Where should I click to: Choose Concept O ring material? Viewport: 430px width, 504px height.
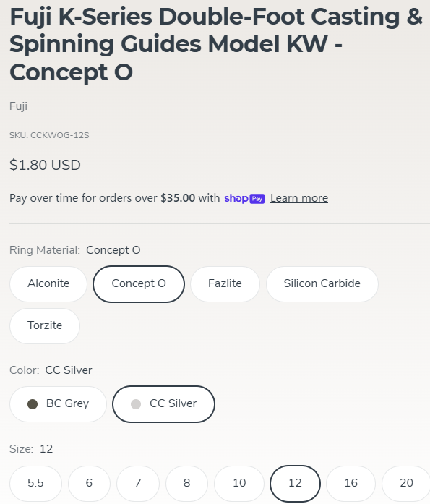point(139,284)
